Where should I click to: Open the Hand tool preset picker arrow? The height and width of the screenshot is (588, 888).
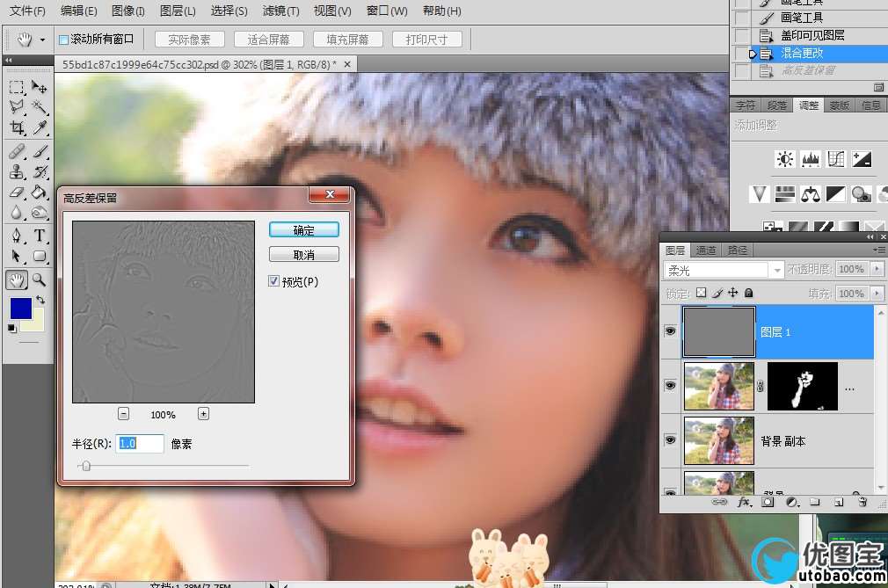pyautogui.click(x=42, y=40)
